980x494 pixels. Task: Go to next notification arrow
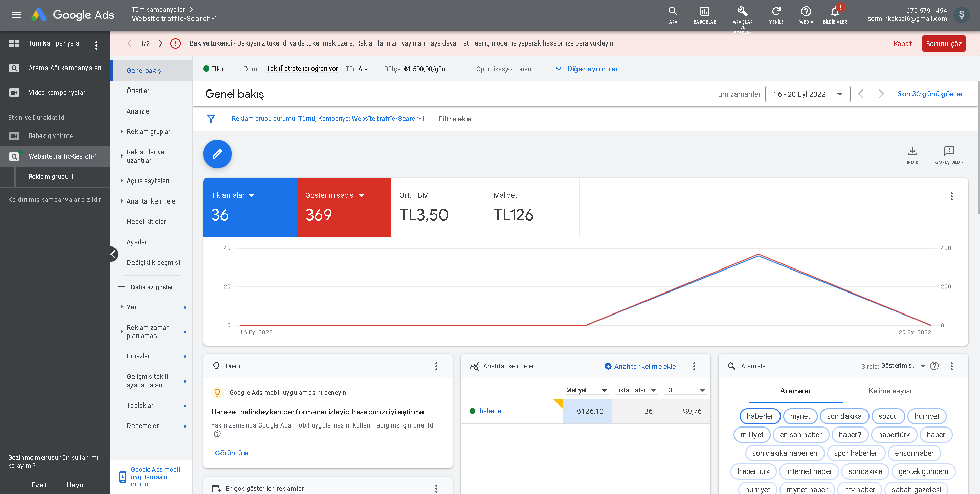pyautogui.click(x=161, y=43)
